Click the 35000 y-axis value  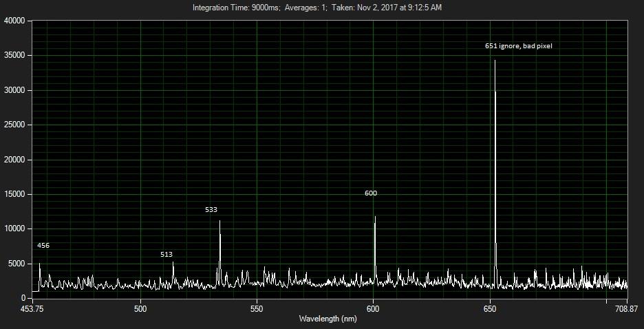(x=14, y=56)
